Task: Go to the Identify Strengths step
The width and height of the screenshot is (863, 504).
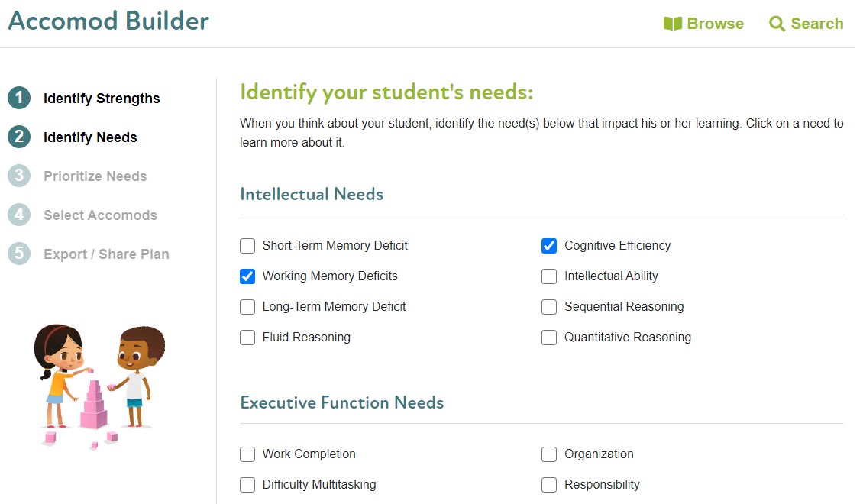Action: tap(102, 99)
